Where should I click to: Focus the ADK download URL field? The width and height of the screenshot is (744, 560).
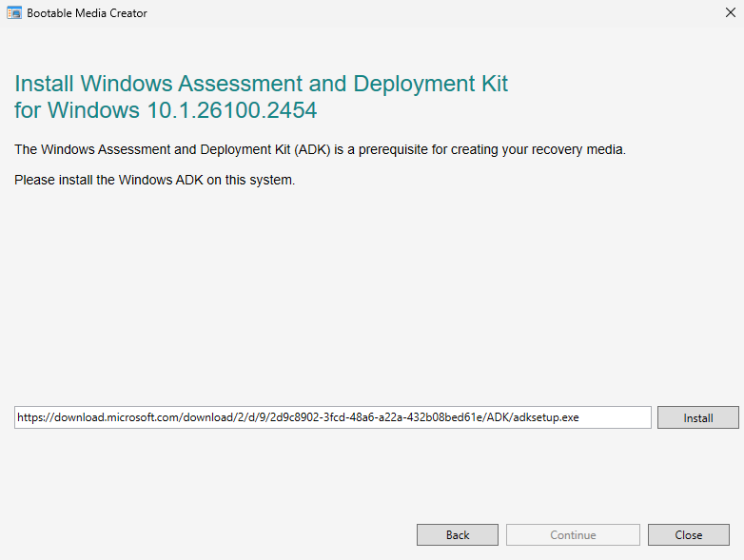coord(333,417)
